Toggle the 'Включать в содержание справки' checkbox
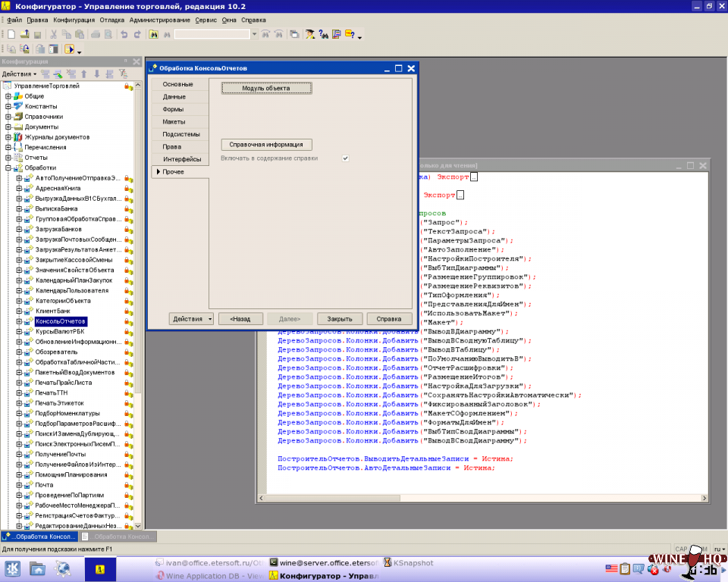This screenshot has height=582, width=728. [345, 158]
